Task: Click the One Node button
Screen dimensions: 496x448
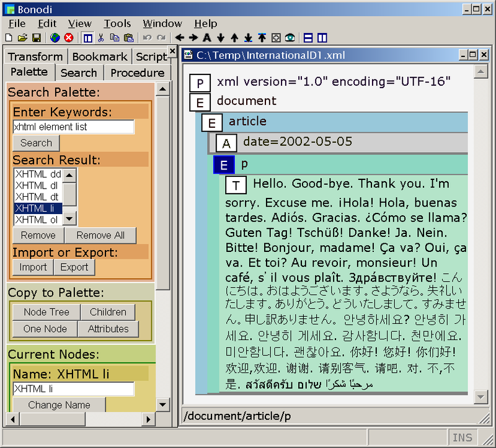Action: click(x=45, y=329)
